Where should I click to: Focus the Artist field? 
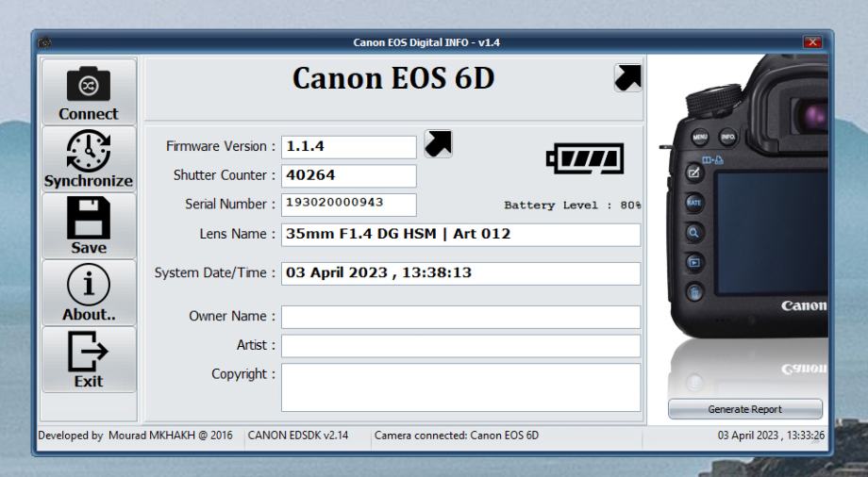click(460, 346)
